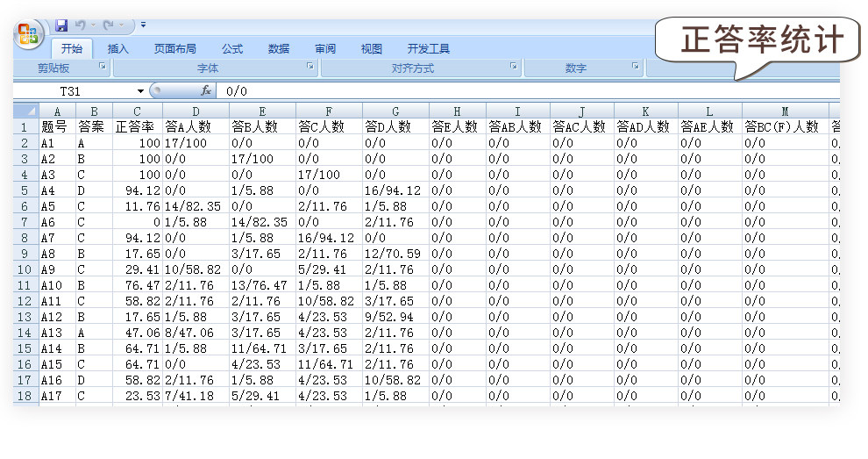Click the 答D人数 header cell
The width and height of the screenshot is (868, 459).
pyautogui.click(x=395, y=127)
